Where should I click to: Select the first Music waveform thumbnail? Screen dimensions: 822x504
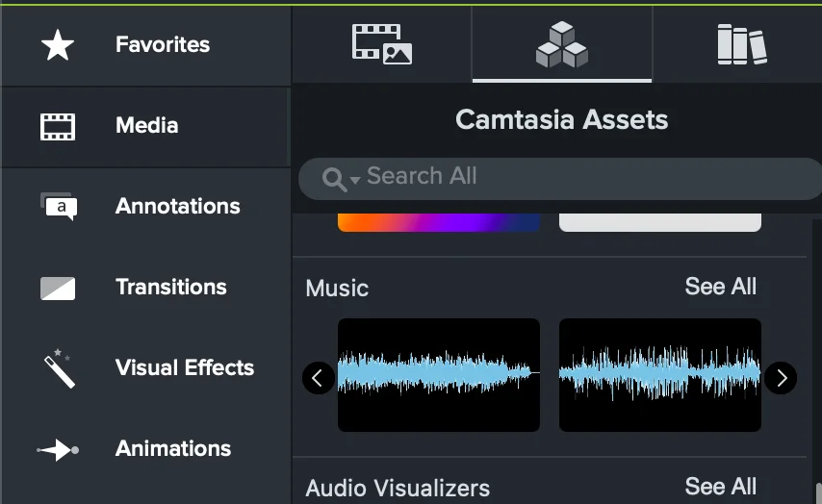tap(439, 375)
